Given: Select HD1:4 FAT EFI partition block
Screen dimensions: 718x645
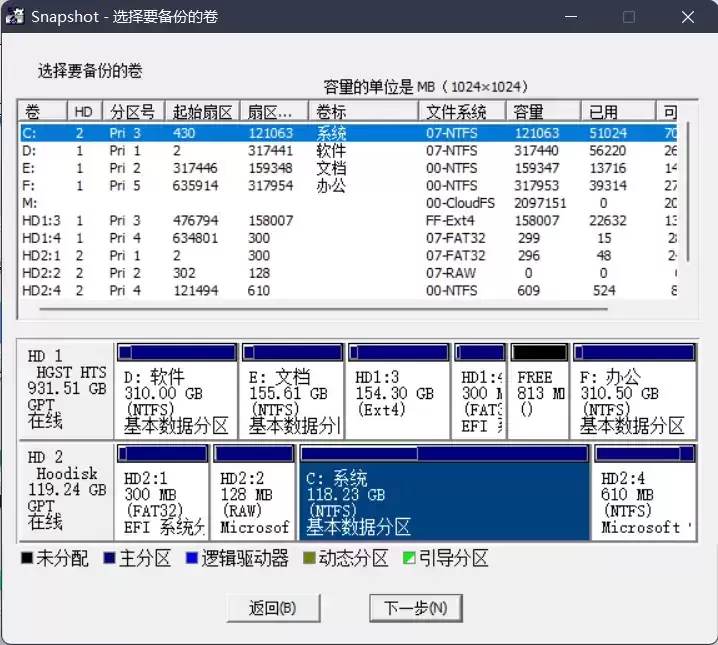Looking at the screenshot, I should click(480, 391).
